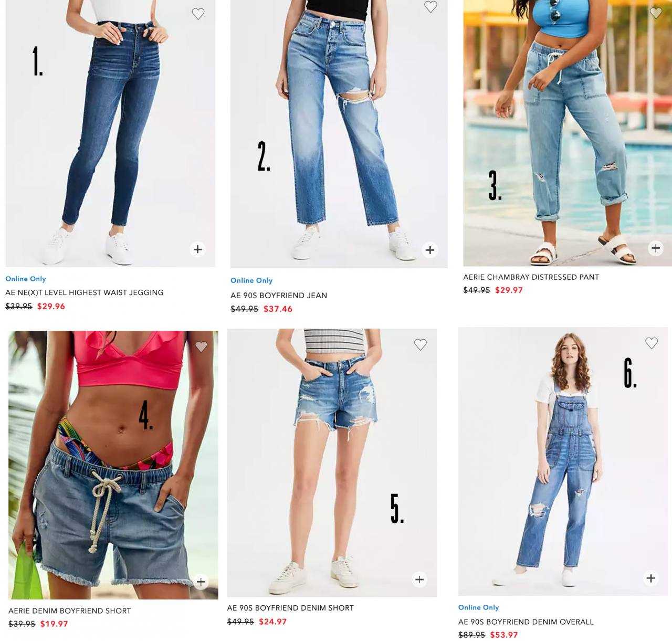Click plus button on 90s Boyfriend Jean image
This screenshot has width=672, height=641.
tap(430, 250)
